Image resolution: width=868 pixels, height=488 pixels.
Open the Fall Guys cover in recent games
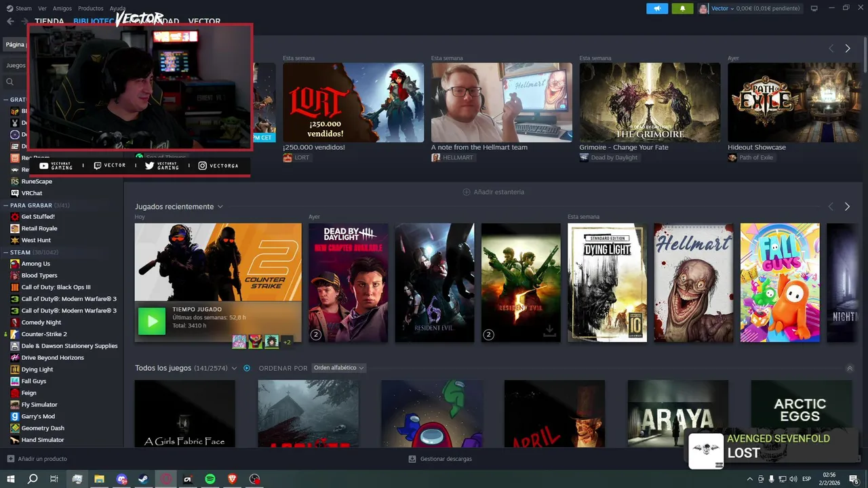[x=780, y=283]
